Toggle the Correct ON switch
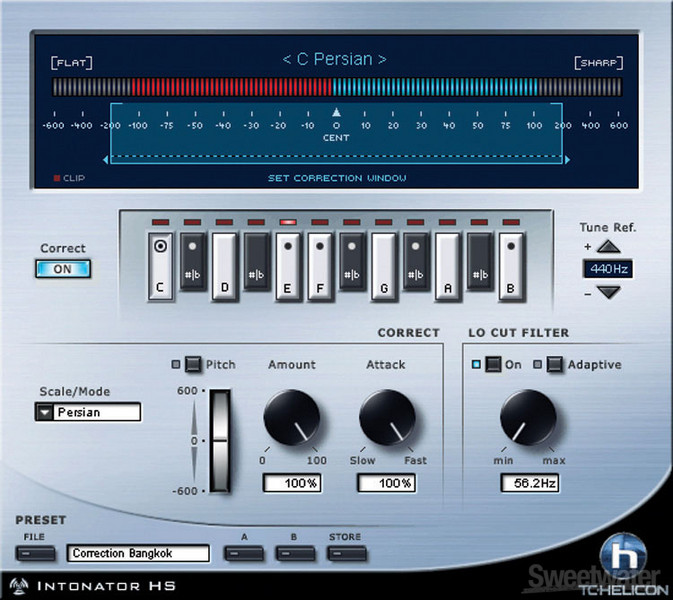The image size is (673, 600). (x=63, y=269)
